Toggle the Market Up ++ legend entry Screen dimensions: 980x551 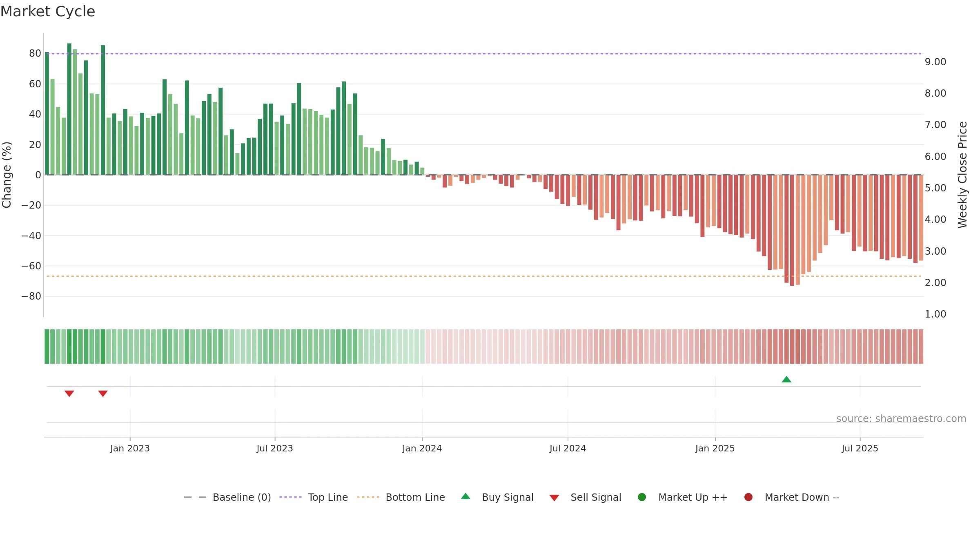pyautogui.click(x=683, y=497)
